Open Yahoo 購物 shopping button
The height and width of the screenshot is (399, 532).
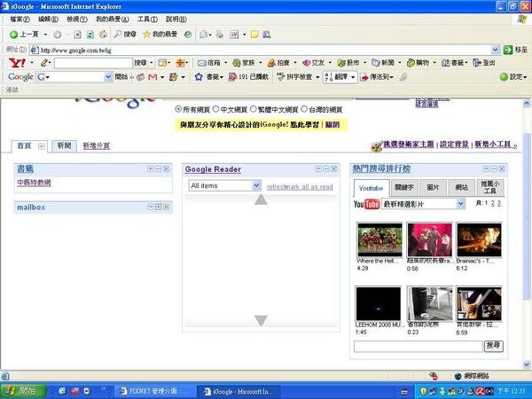coord(418,63)
